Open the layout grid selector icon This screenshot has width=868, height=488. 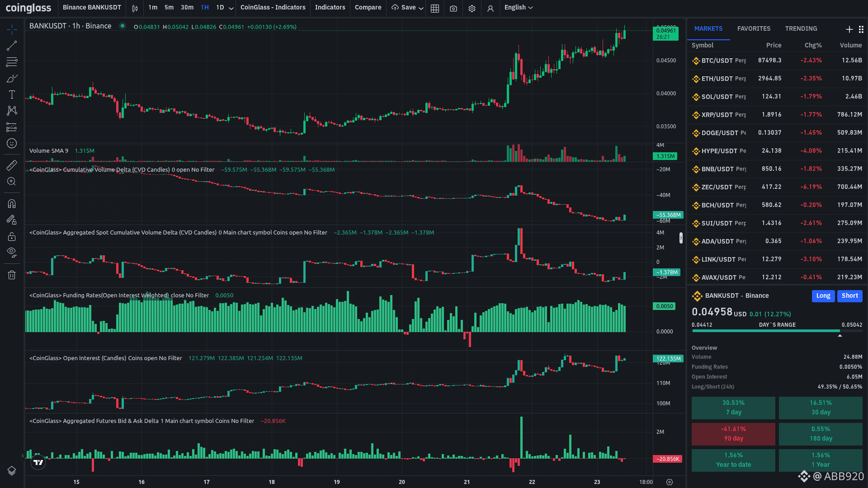[x=435, y=8]
